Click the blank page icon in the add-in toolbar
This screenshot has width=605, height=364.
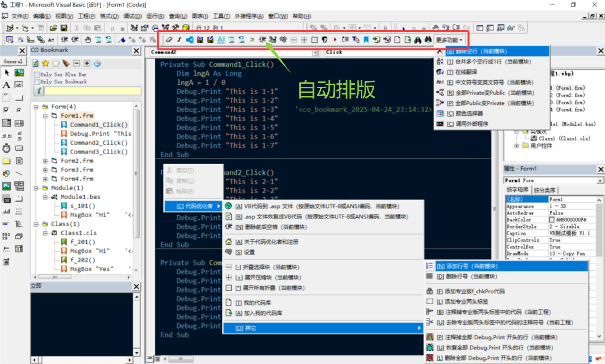(397, 40)
